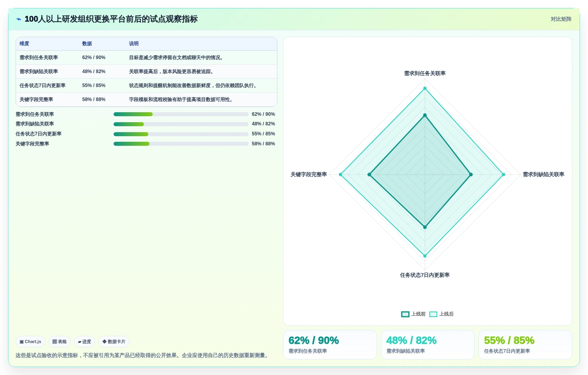Click the 需求到缺陷关联率 progress bar
The image size is (588, 375).
click(181, 124)
